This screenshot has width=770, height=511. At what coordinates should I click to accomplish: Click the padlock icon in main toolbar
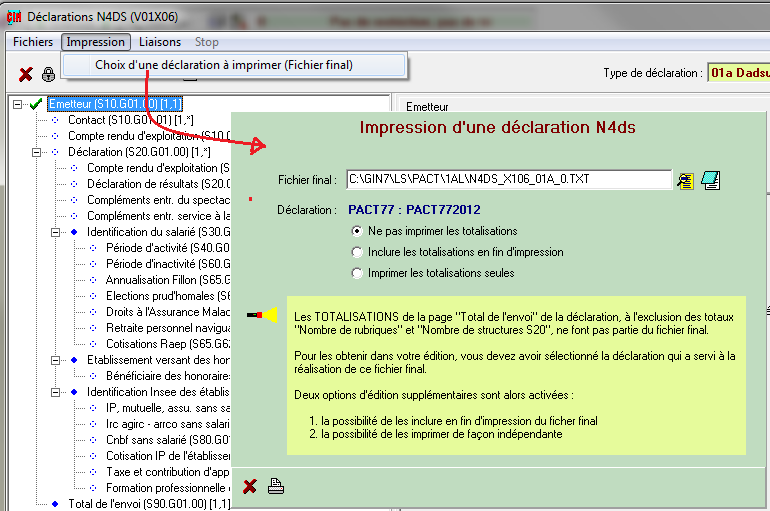tap(48, 75)
